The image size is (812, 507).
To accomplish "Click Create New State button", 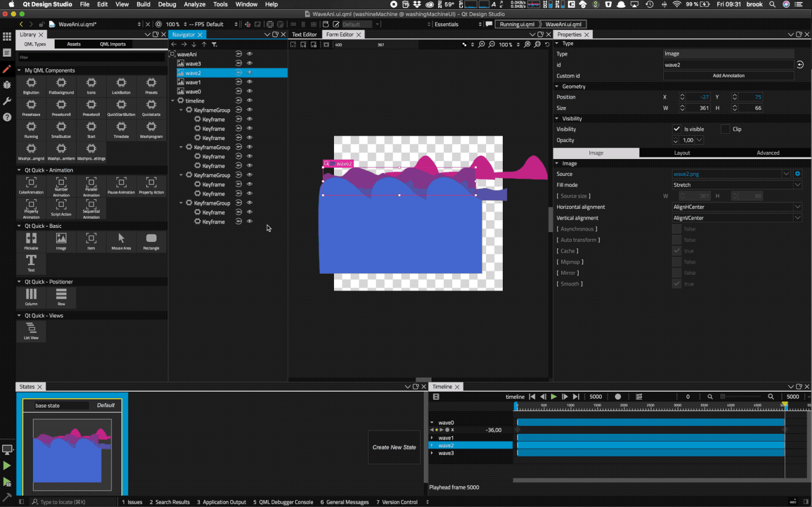I will click(394, 447).
